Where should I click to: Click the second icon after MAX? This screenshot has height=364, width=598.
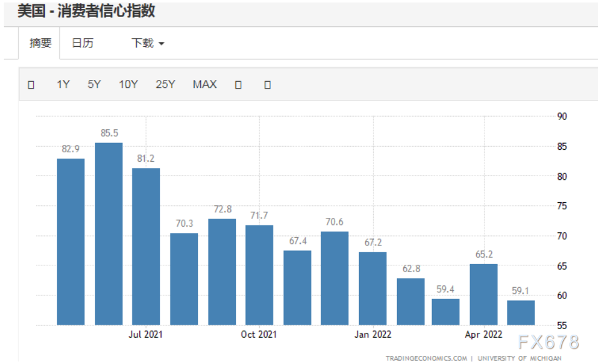[267, 85]
